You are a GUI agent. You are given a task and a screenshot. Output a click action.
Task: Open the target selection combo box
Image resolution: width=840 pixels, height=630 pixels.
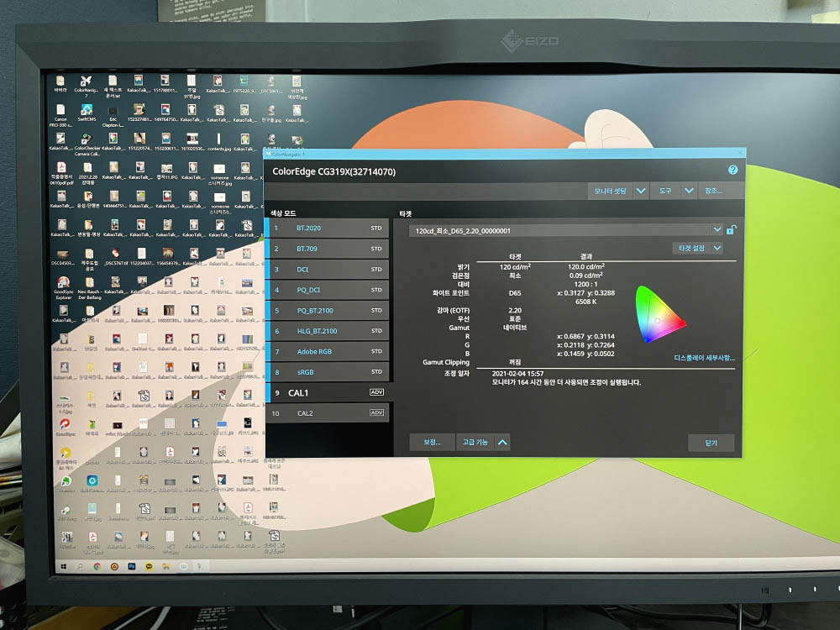(x=566, y=230)
